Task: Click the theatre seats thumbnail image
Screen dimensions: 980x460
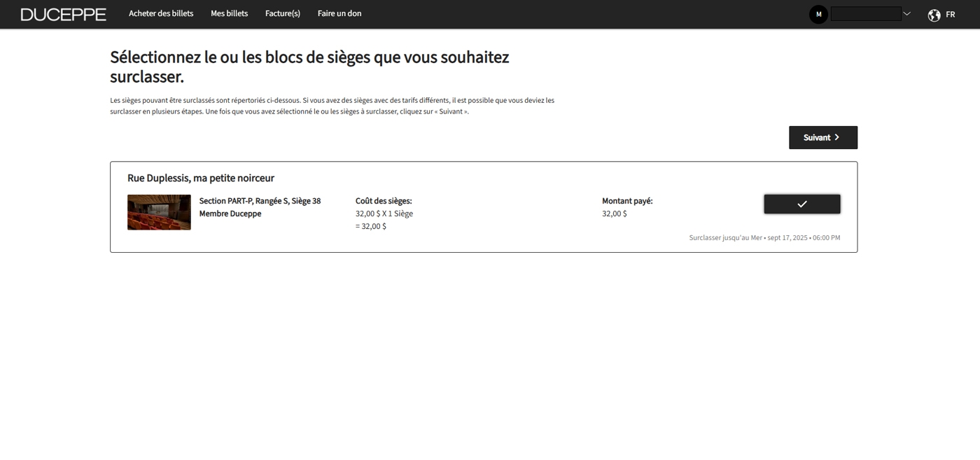Action: point(159,212)
